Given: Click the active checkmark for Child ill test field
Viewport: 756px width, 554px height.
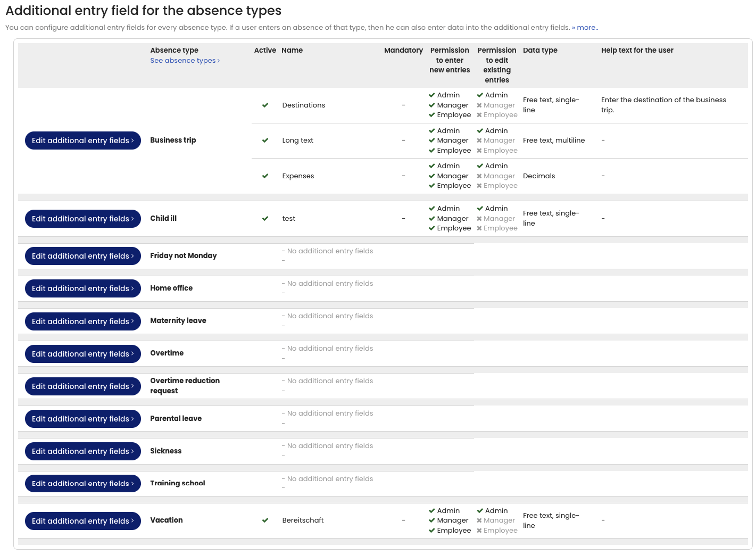Looking at the screenshot, I should tap(265, 219).
